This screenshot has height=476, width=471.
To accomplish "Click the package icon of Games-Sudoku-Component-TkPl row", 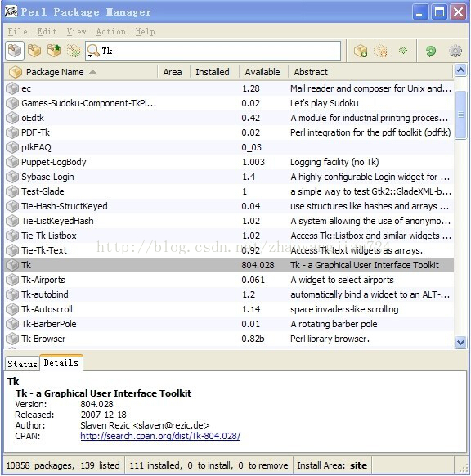I will click(x=12, y=103).
